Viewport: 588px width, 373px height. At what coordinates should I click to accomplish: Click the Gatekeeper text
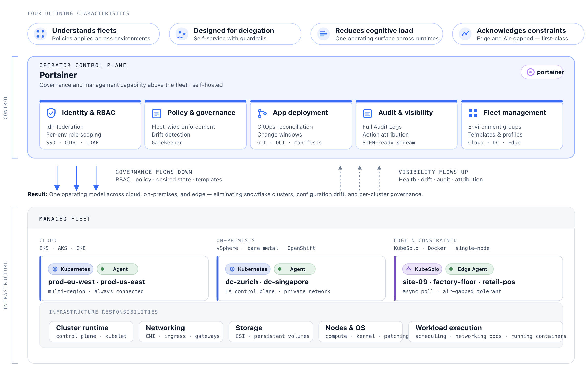(x=167, y=143)
